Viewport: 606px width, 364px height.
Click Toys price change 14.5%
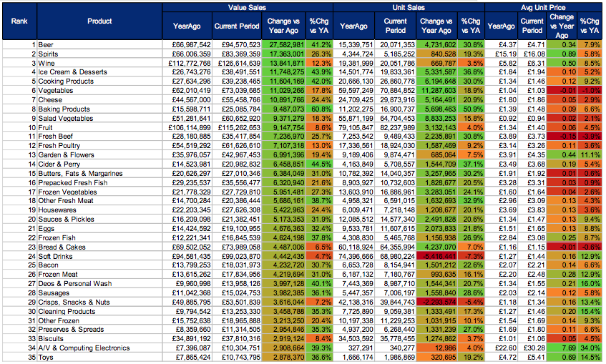tap(590, 358)
